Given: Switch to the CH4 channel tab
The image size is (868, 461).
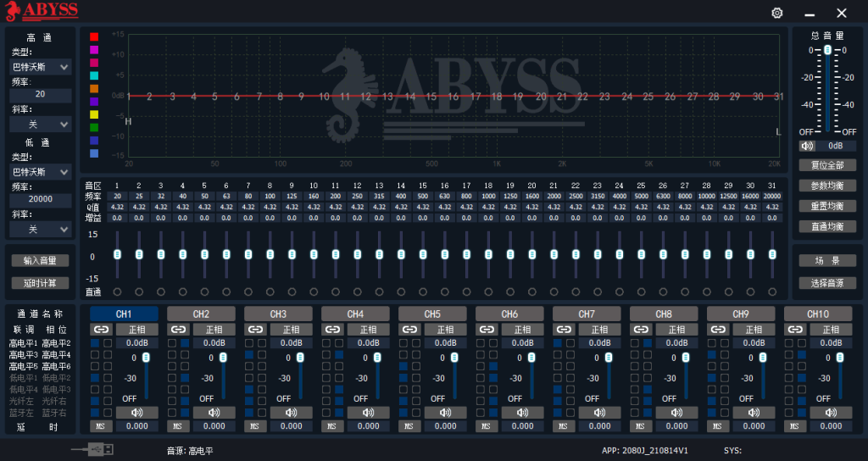Looking at the screenshot, I should [x=355, y=314].
